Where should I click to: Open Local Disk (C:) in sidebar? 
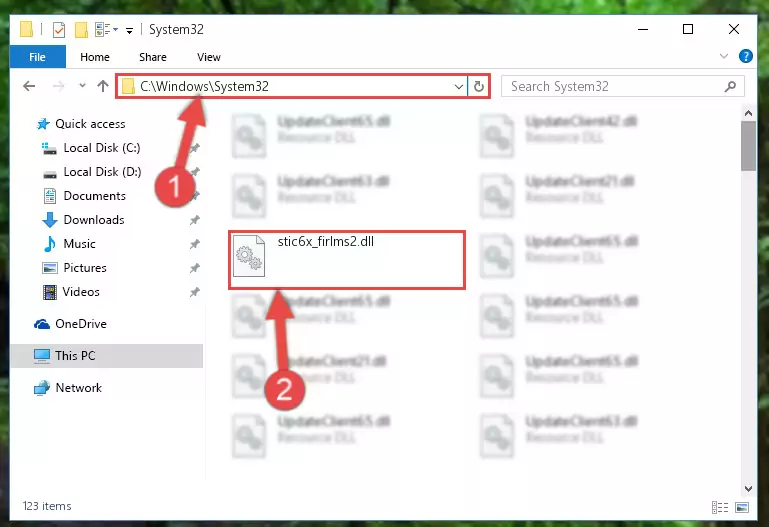tap(102, 148)
